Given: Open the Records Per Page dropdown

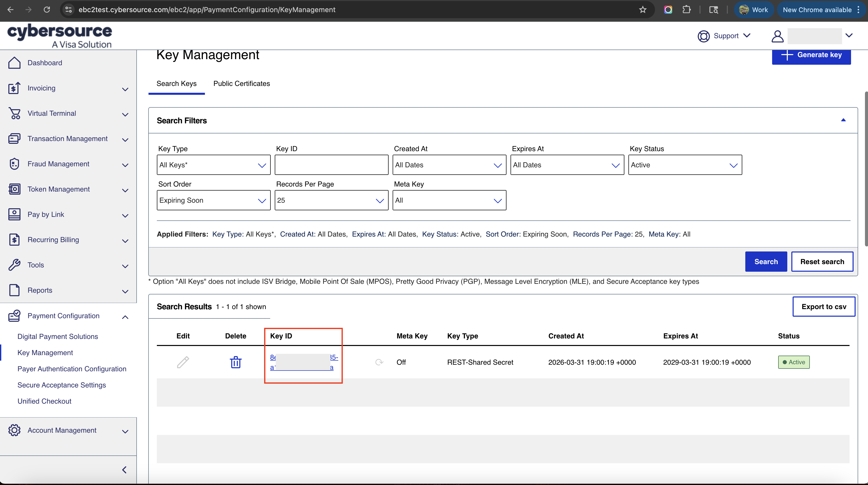Looking at the screenshot, I should [x=332, y=200].
